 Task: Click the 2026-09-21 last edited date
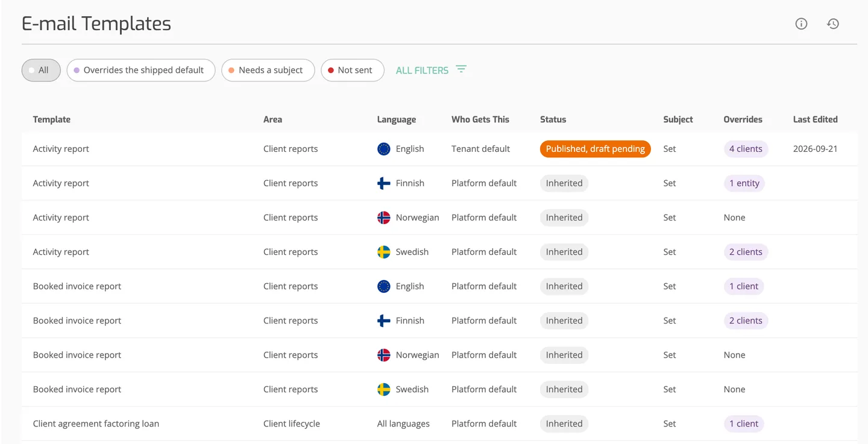click(x=815, y=149)
